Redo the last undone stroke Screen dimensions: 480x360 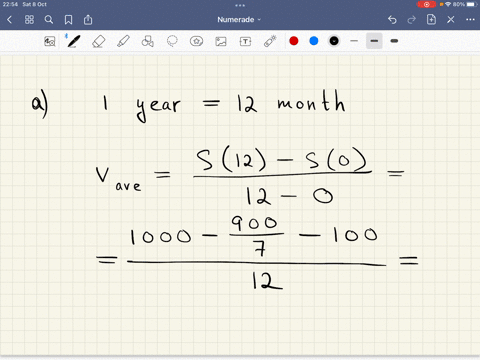pyautogui.click(x=412, y=20)
